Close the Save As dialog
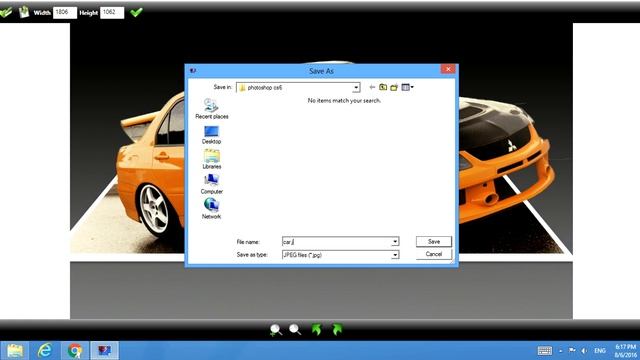Screen dimensions: 640x360 448,69
